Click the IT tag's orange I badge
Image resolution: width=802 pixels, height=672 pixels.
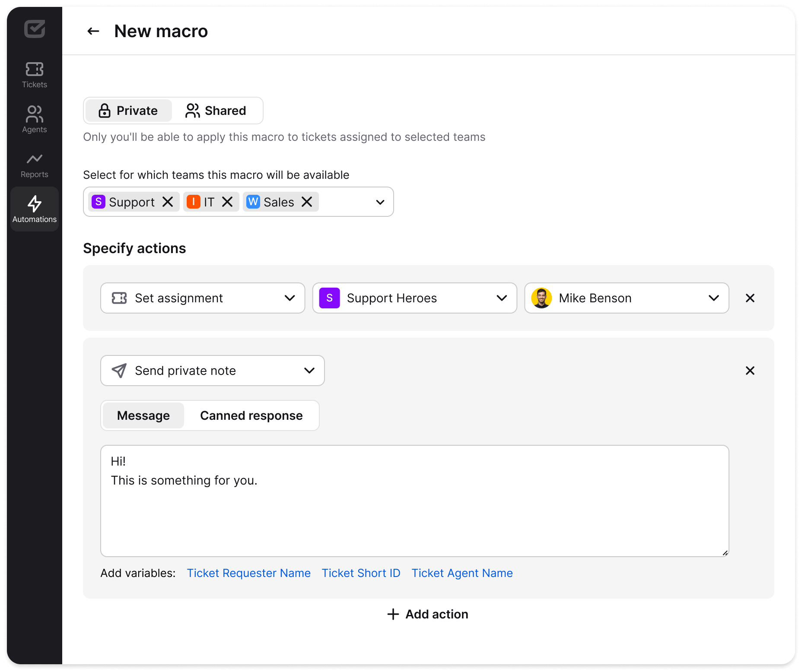pyautogui.click(x=194, y=202)
